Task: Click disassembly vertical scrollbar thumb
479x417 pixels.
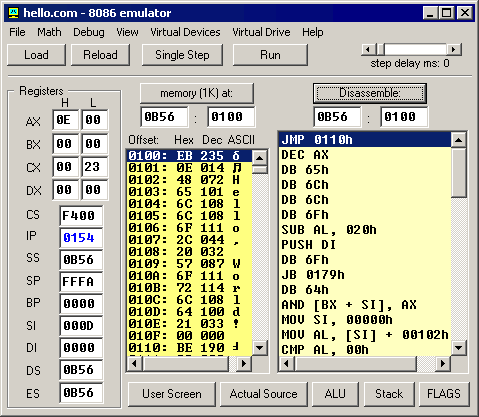Action: coord(458,173)
